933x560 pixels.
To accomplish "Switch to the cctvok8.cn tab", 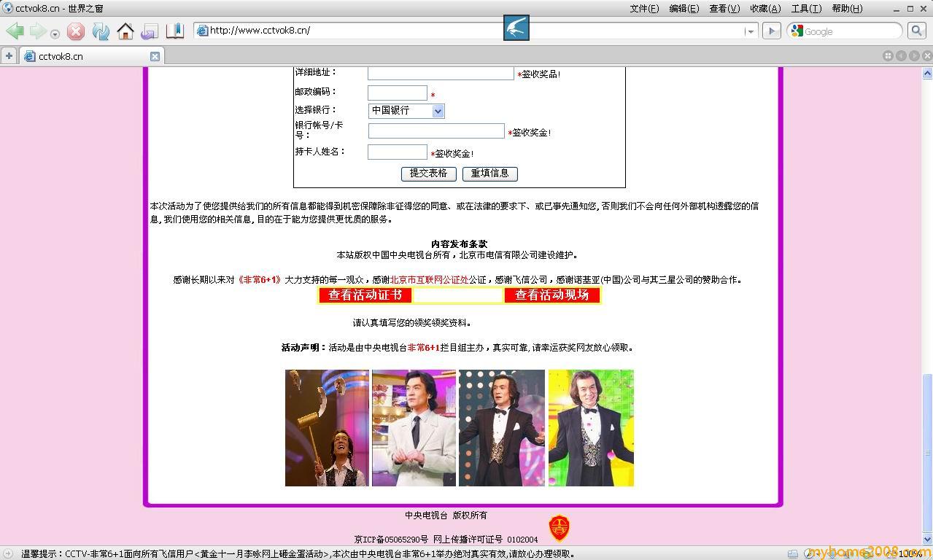I will [x=88, y=56].
